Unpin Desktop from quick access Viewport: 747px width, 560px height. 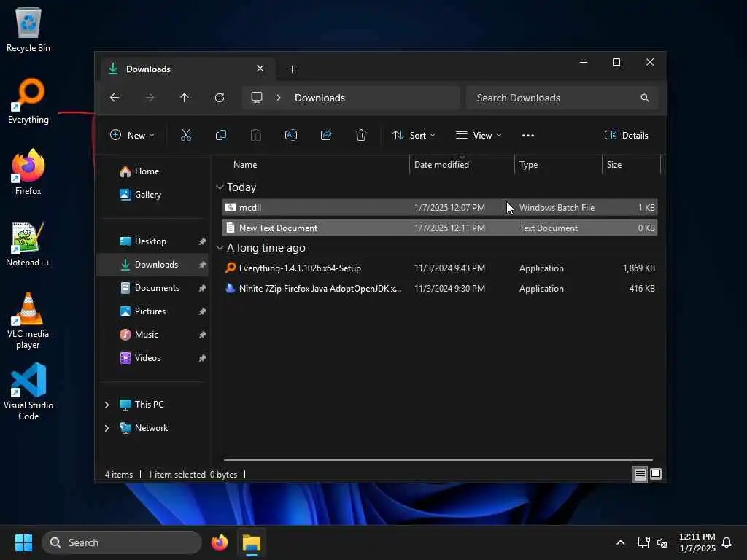(203, 241)
